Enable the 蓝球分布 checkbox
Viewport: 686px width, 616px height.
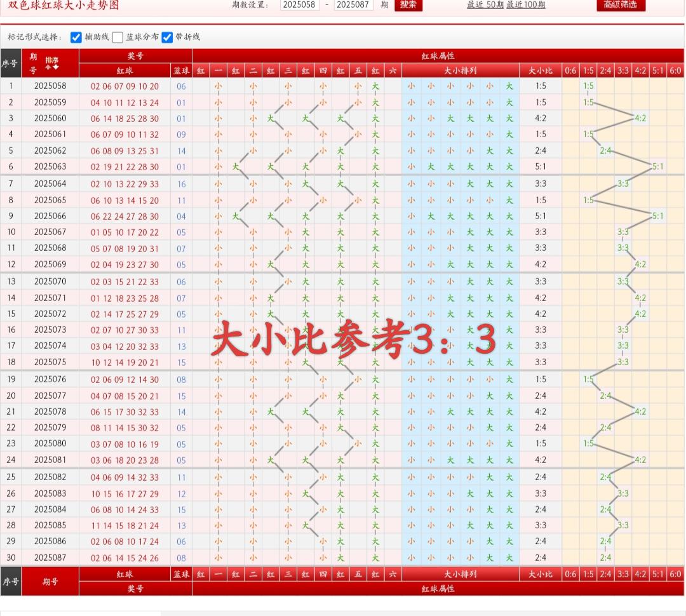tap(118, 37)
